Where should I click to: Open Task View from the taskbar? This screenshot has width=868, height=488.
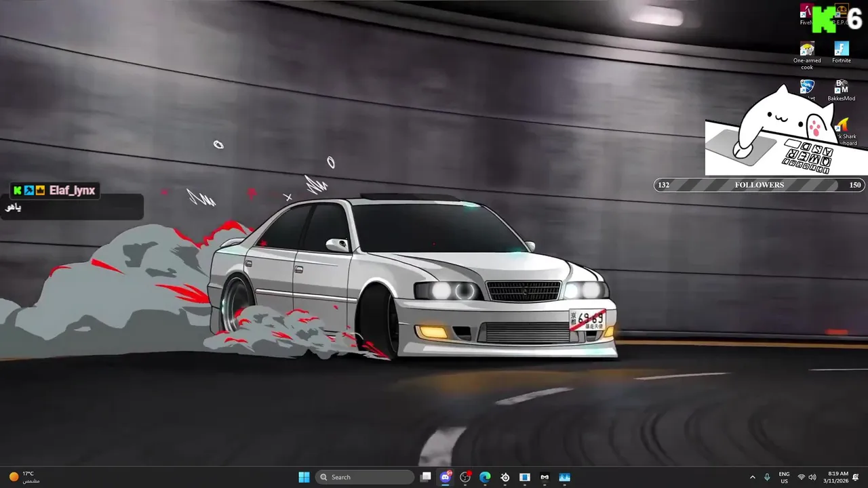[426, 477]
